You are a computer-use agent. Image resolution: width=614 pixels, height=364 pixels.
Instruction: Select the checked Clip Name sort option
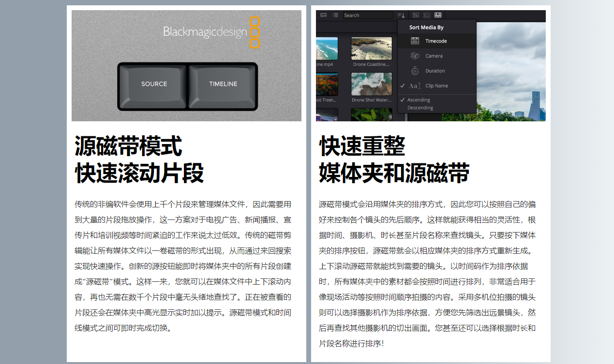436,86
